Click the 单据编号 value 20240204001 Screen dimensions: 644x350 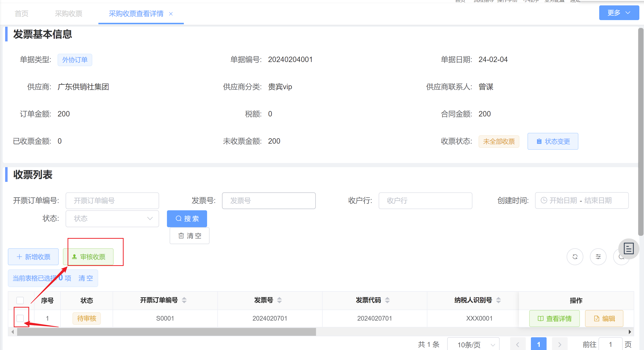click(290, 60)
